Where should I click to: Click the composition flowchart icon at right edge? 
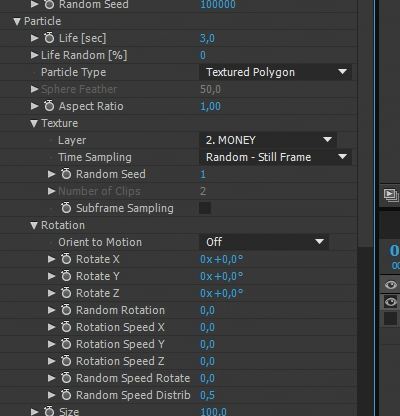391,195
